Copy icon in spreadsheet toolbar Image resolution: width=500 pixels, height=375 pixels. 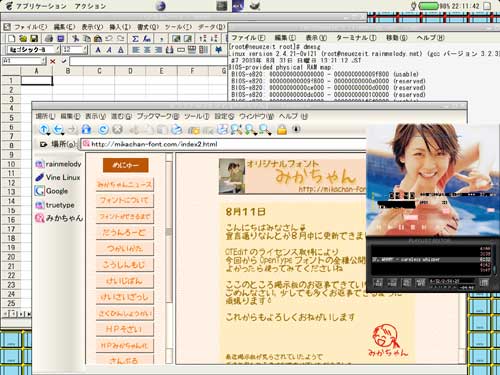87,39
